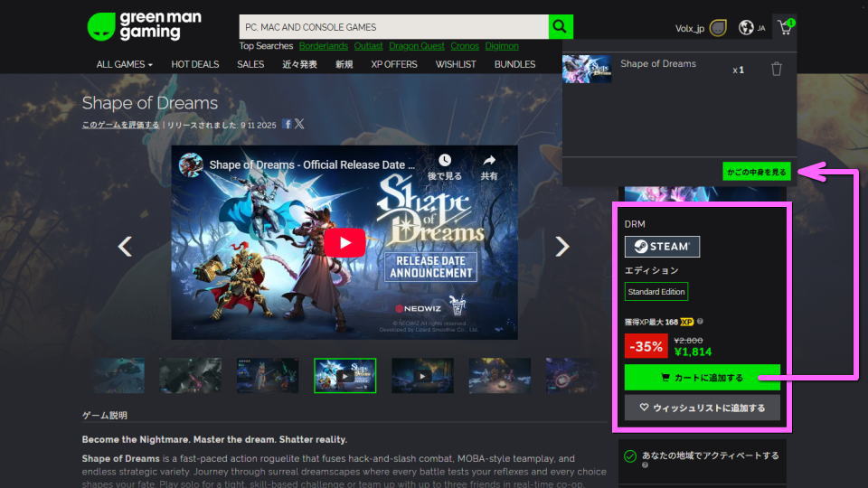This screenshot has width=868, height=488.
Task: Click the Watch later clock icon
Action: click(x=445, y=161)
